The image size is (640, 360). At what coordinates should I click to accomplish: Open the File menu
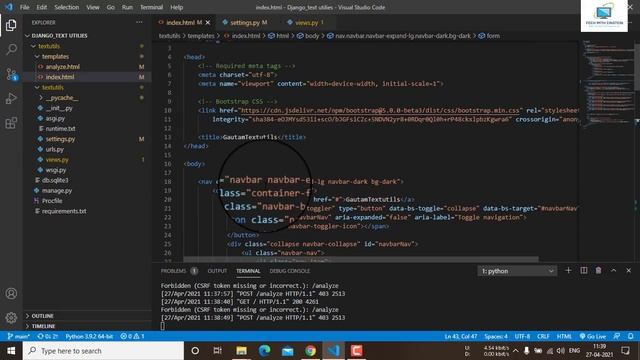(x=24, y=7)
